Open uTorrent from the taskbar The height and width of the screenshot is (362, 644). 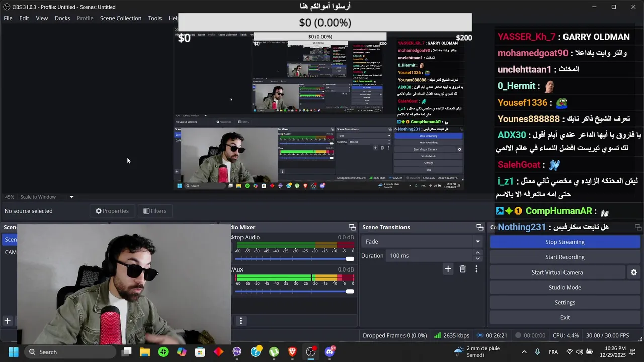pyautogui.click(x=274, y=352)
